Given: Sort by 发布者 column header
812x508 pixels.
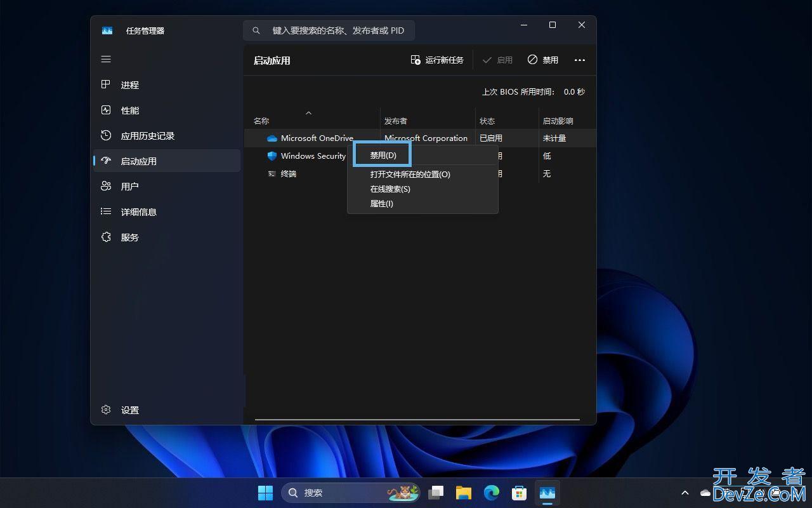Looking at the screenshot, I should point(428,120).
